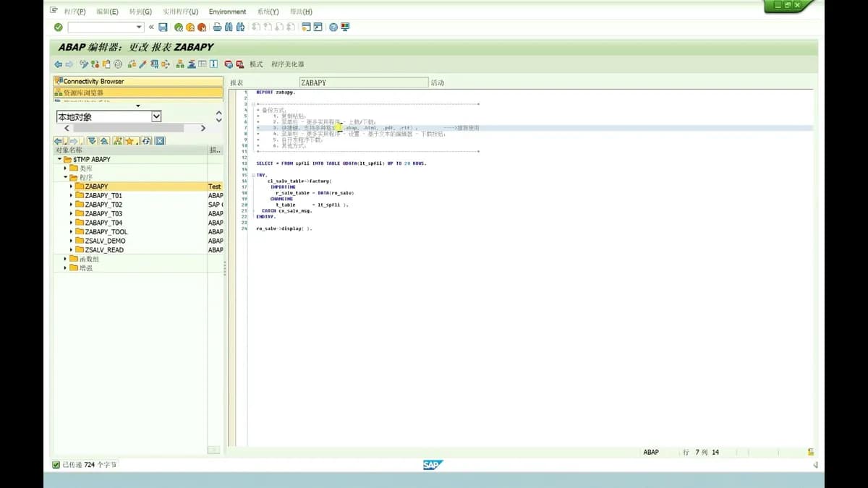Expand the ZSALV_DEMO program node
This screenshot has width=868, height=488.
pos(71,241)
